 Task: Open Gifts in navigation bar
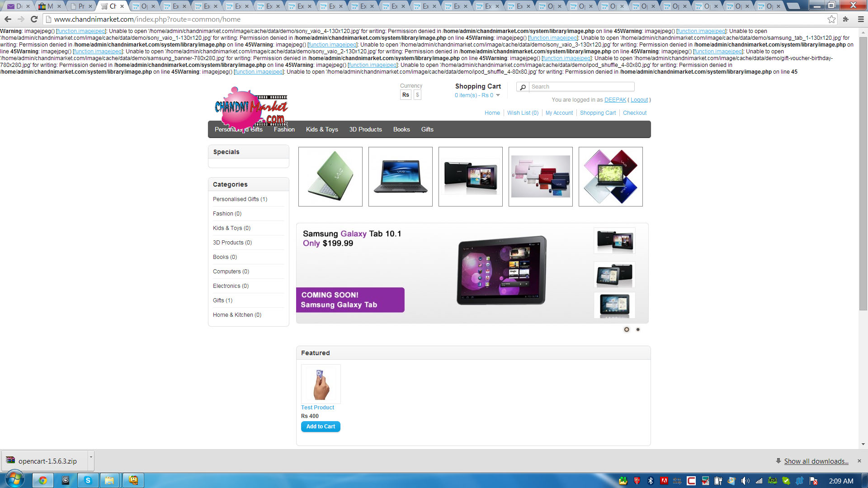[427, 130]
